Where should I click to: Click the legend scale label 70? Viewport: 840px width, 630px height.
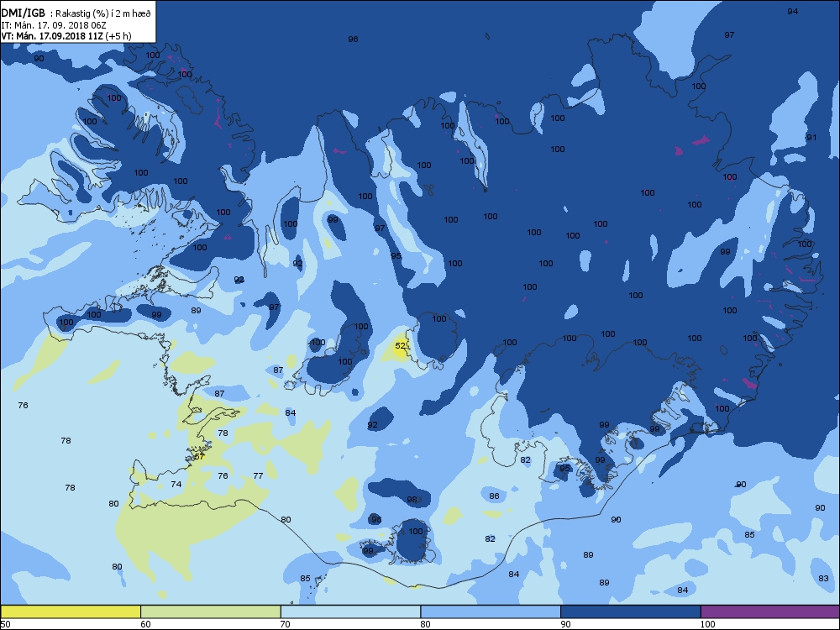point(286,624)
